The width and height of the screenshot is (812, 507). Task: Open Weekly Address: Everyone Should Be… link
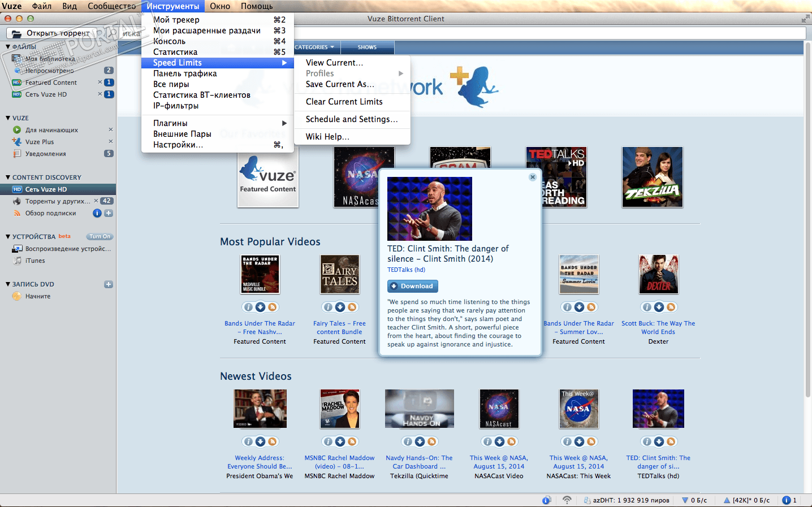[260, 462]
